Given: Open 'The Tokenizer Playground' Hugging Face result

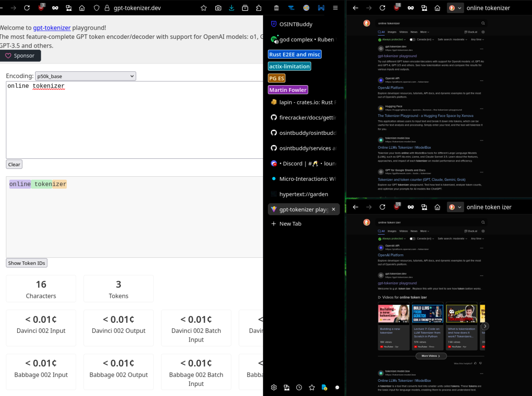Looking at the screenshot, I should 426,116.
